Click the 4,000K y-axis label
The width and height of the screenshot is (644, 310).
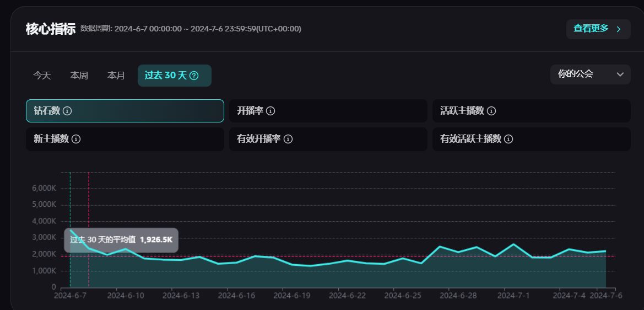(x=44, y=221)
